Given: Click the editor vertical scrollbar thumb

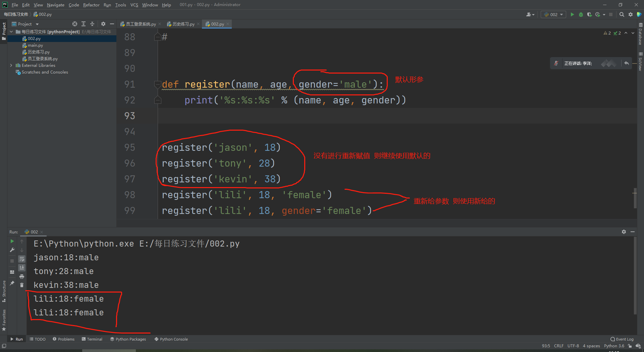Looking at the screenshot, I should 635,198.
